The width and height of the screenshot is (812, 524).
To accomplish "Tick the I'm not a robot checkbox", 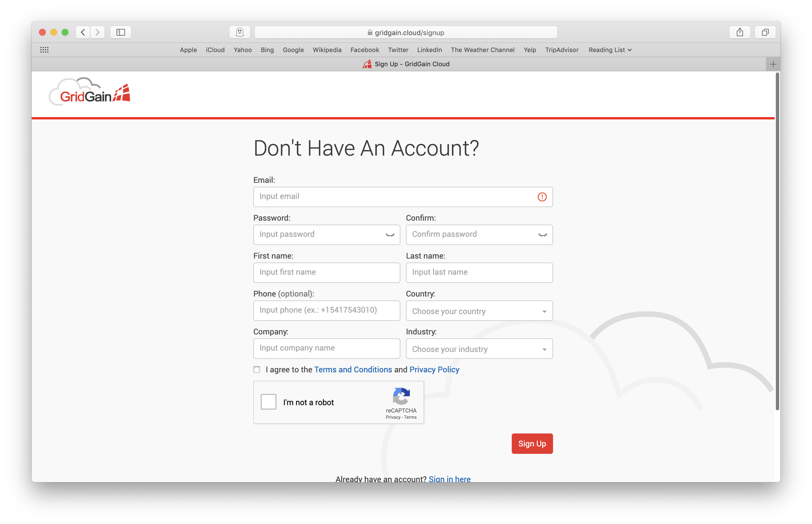I will tap(269, 402).
